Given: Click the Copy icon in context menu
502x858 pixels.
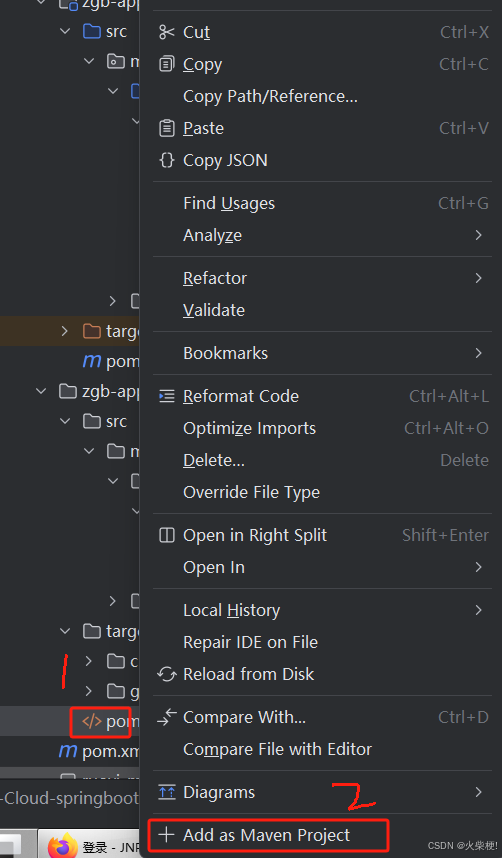Looking at the screenshot, I should click(166, 64).
